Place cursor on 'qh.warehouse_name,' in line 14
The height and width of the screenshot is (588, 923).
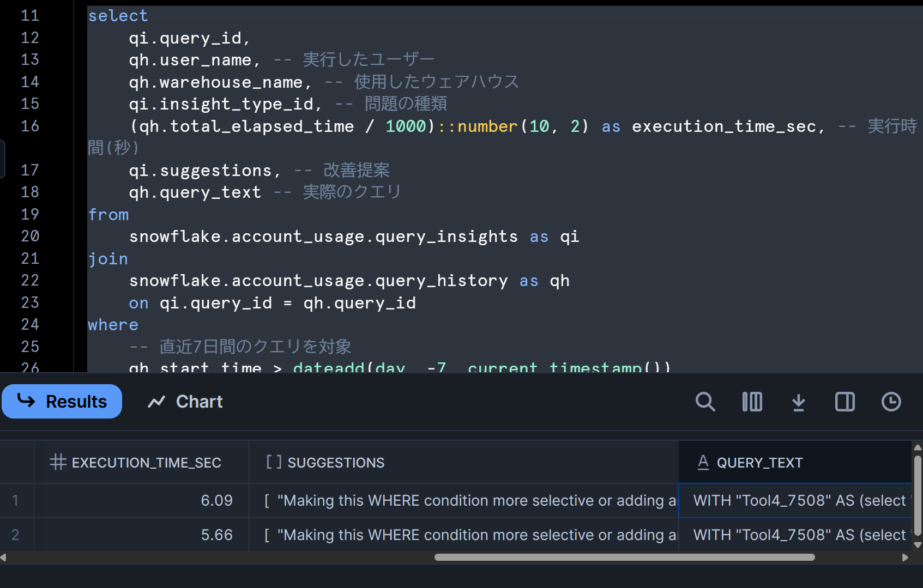[220, 82]
